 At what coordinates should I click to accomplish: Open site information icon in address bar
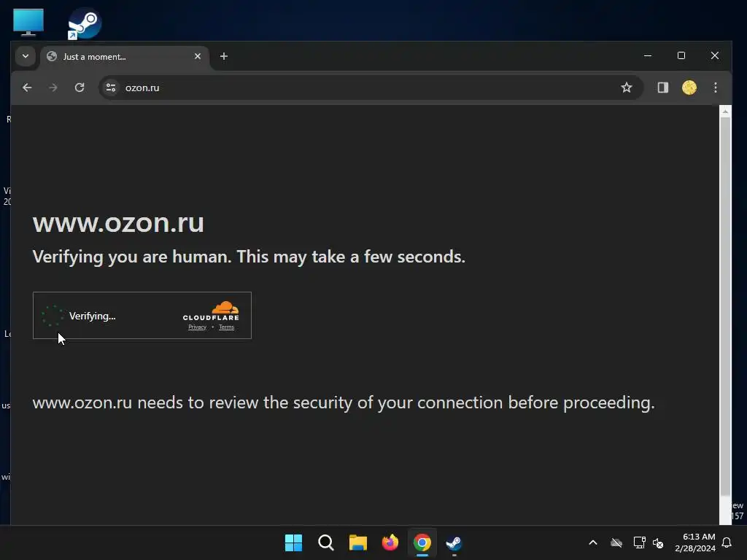[111, 87]
